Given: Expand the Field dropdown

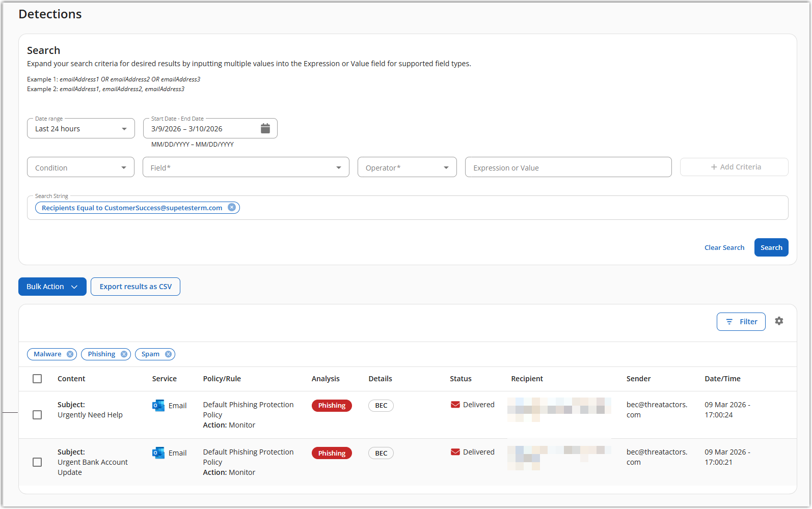Looking at the screenshot, I should point(246,167).
